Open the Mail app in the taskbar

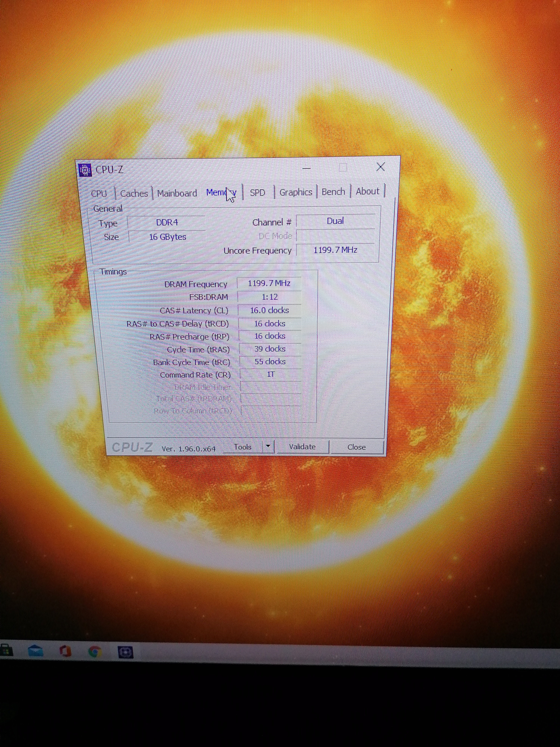click(x=35, y=650)
